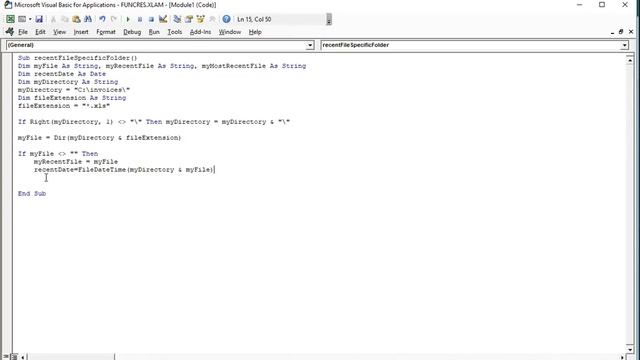Viewport: 640px width, 360px height.
Task: Open the View Microsoft Excel icon
Action: point(11,19)
